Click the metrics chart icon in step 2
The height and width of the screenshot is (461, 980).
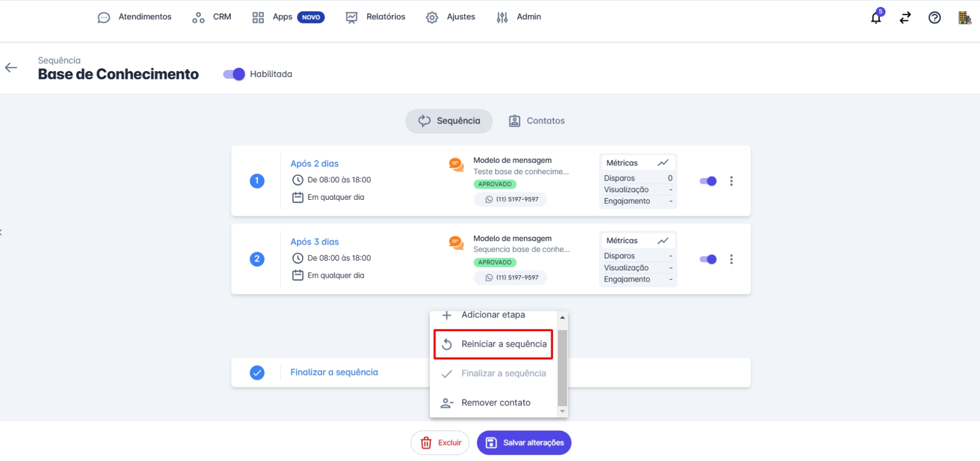[663, 241]
